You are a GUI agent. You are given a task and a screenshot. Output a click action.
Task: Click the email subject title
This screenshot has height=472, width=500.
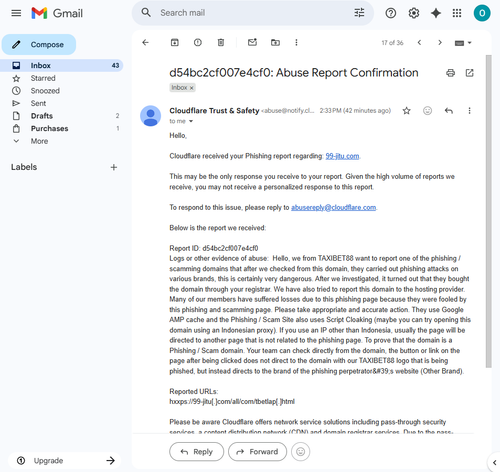click(x=294, y=73)
